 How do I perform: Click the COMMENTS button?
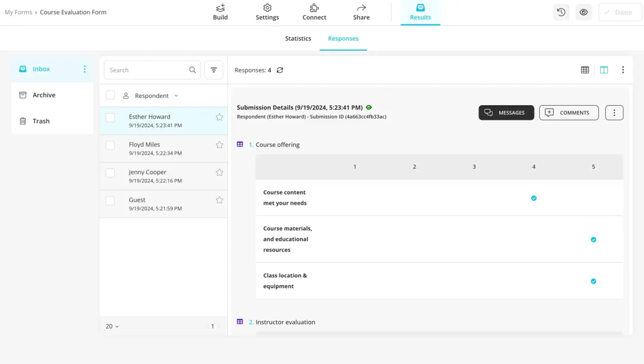coord(569,113)
